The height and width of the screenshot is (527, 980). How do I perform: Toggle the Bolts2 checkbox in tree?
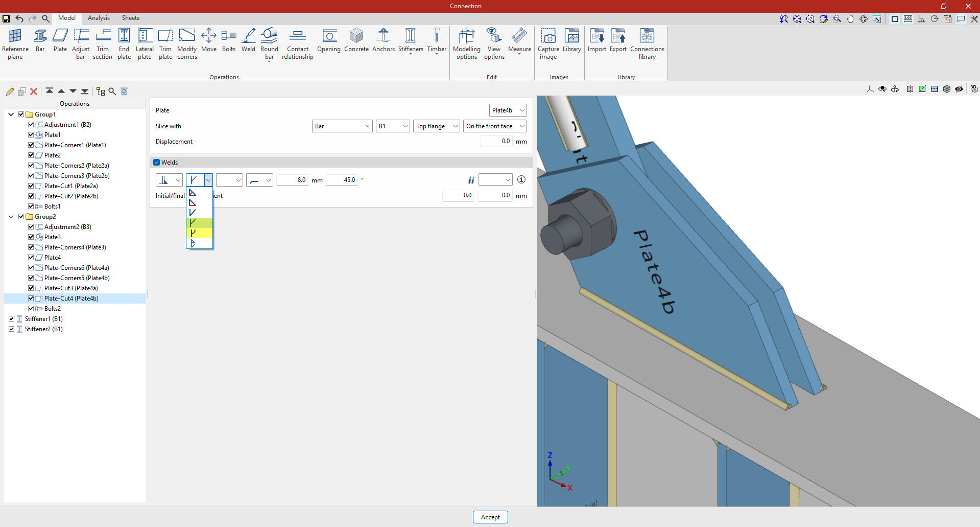coord(31,309)
